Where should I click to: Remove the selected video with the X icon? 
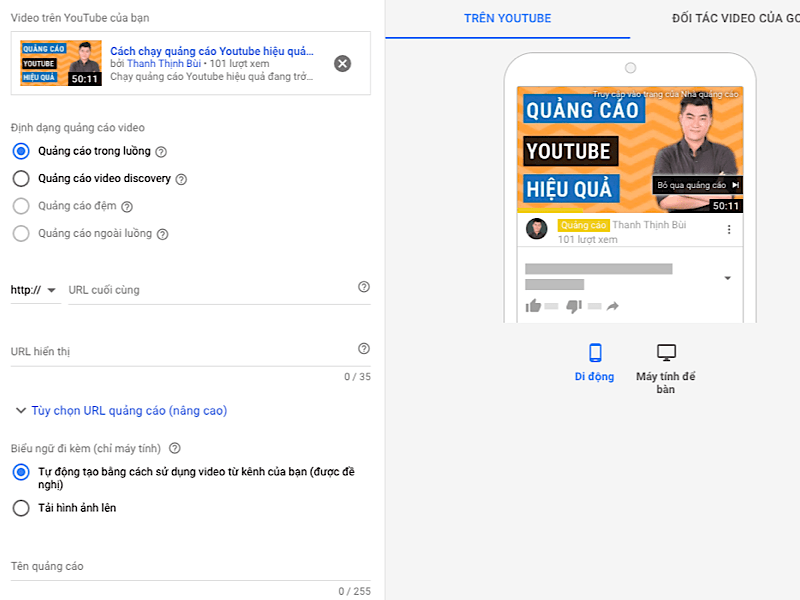pyautogui.click(x=342, y=63)
